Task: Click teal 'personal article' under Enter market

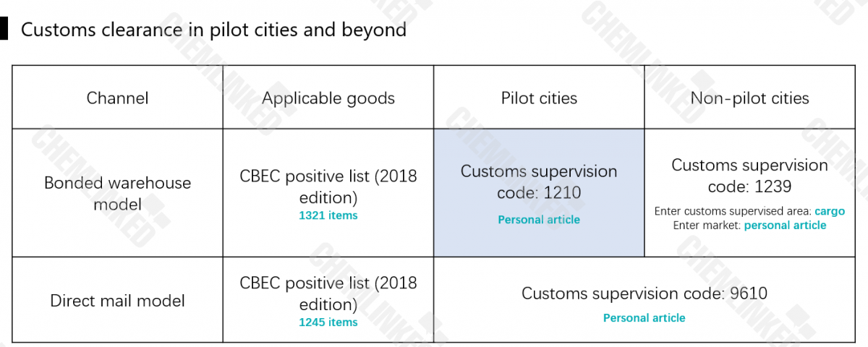Action: click(x=785, y=226)
